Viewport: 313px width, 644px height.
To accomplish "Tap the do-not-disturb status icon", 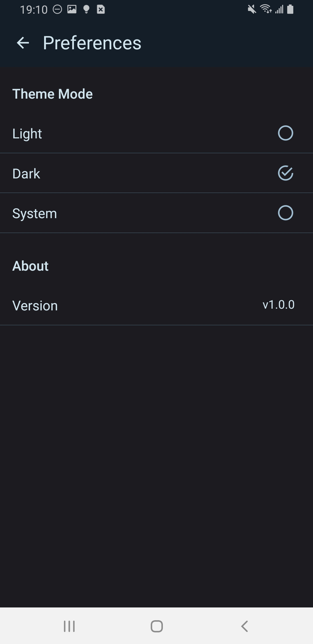I will (x=57, y=10).
